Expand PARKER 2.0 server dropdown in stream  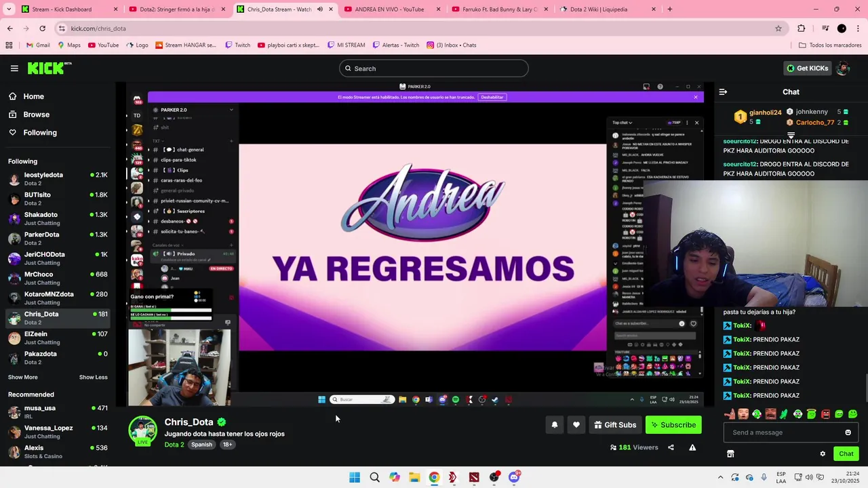(x=231, y=110)
